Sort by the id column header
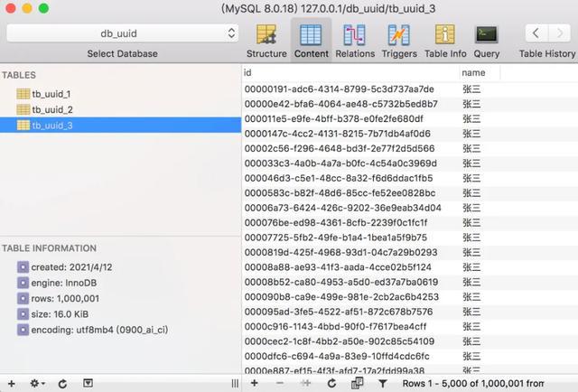Screen dimensions: 578x392 click(349, 72)
